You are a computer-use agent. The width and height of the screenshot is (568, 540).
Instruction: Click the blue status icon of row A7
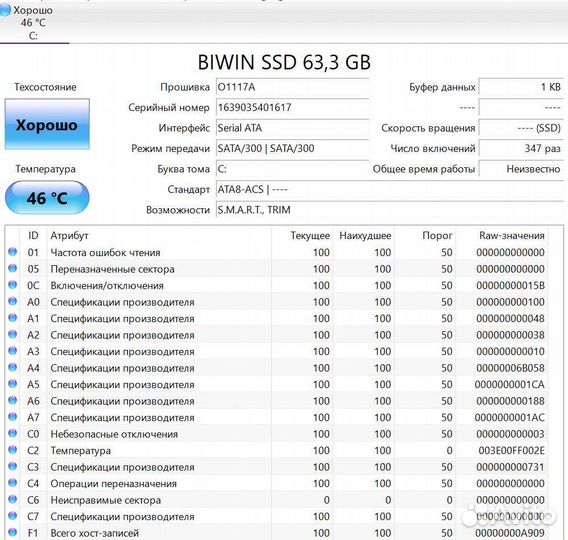[13, 416]
